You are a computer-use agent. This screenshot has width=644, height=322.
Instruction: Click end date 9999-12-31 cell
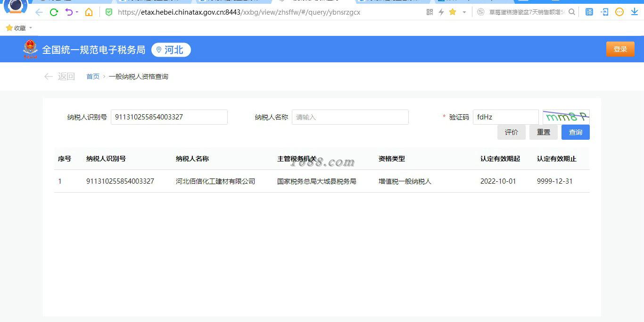click(555, 181)
